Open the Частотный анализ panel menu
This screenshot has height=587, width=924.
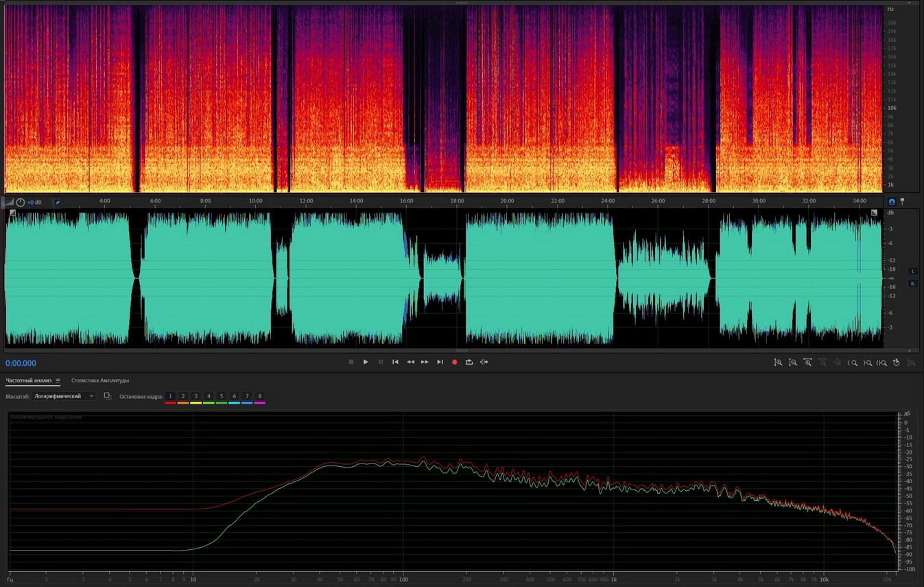pos(58,380)
